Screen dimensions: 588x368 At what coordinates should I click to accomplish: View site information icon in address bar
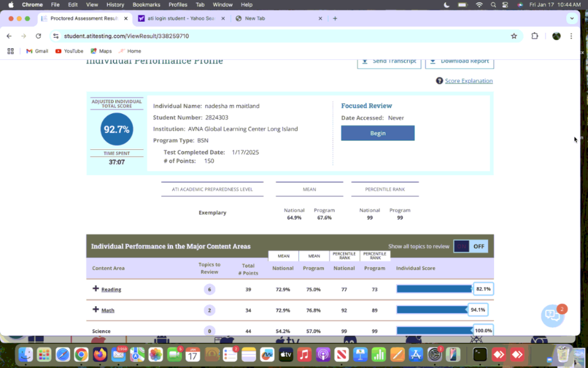pos(56,36)
